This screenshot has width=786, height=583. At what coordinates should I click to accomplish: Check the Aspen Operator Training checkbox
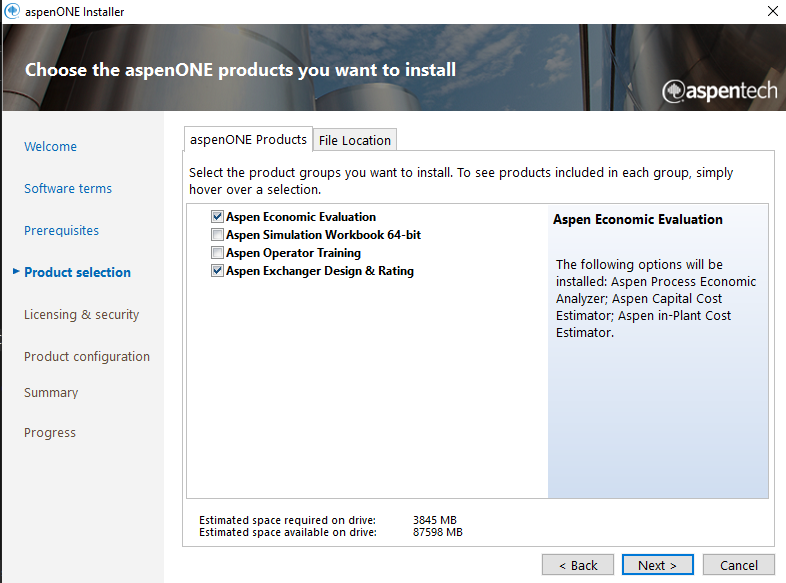(217, 253)
